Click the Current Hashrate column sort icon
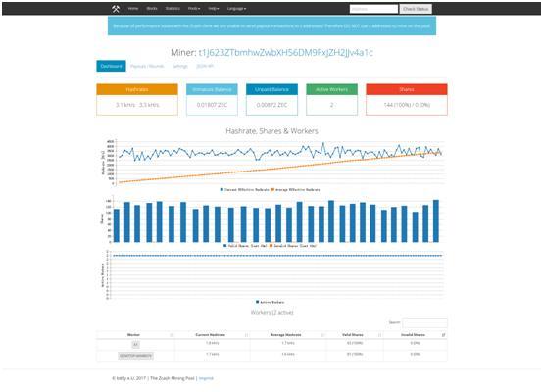The height and width of the screenshot is (392, 543). tap(247, 335)
